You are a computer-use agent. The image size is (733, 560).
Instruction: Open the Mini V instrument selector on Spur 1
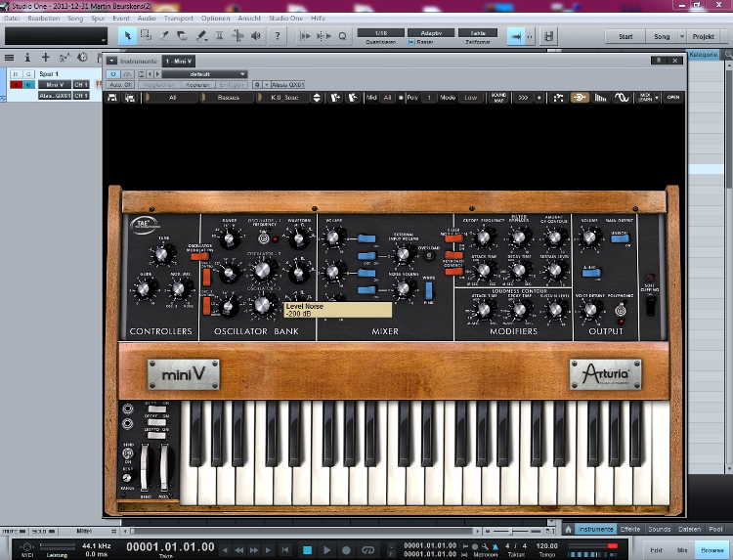click(x=55, y=85)
